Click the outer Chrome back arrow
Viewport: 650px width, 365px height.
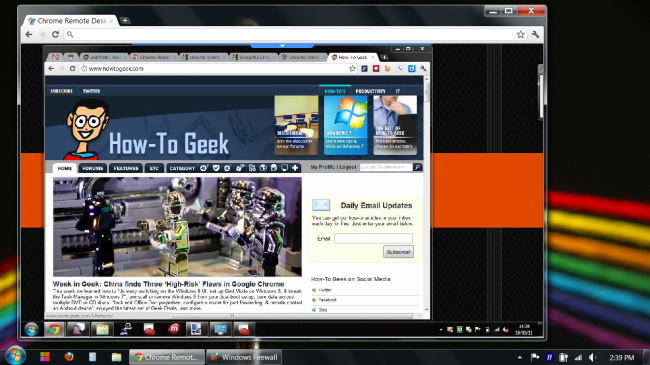coord(29,34)
